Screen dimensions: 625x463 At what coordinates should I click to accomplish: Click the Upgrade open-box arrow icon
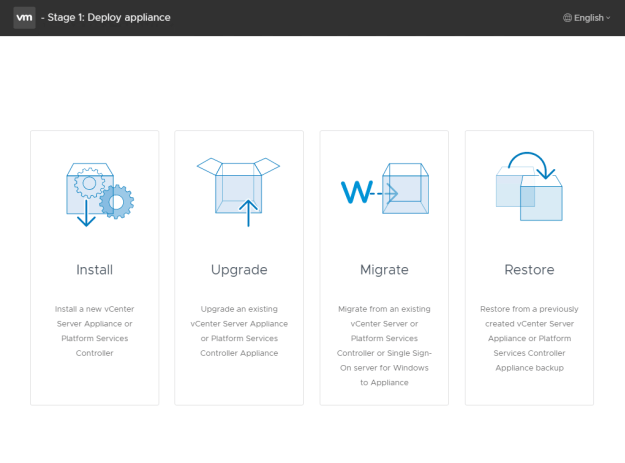point(238,192)
